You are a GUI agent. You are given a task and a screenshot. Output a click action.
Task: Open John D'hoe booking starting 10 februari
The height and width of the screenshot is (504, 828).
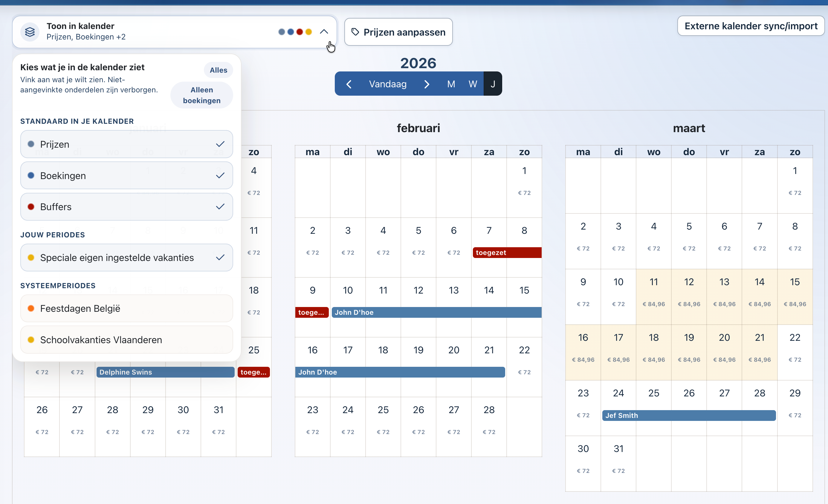[x=436, y=312]
